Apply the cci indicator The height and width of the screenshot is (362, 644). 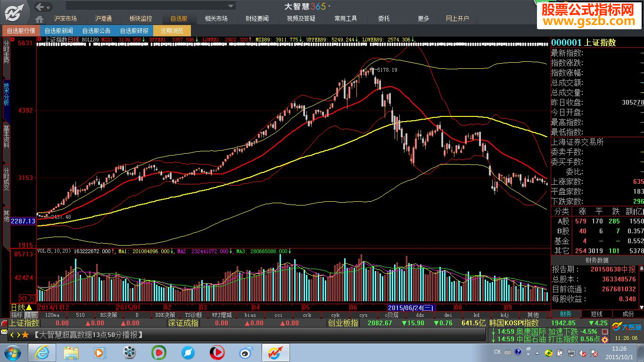(x=279, y=315)
